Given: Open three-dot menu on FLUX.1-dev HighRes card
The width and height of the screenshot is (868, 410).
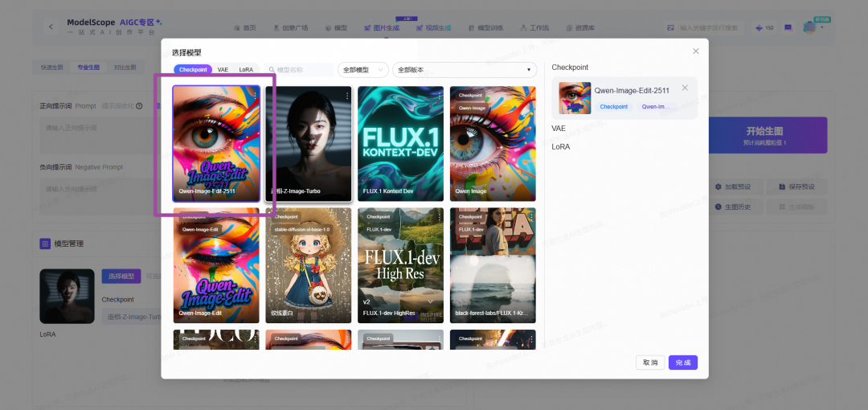Looking at the screenshot, I should (439, 217).
